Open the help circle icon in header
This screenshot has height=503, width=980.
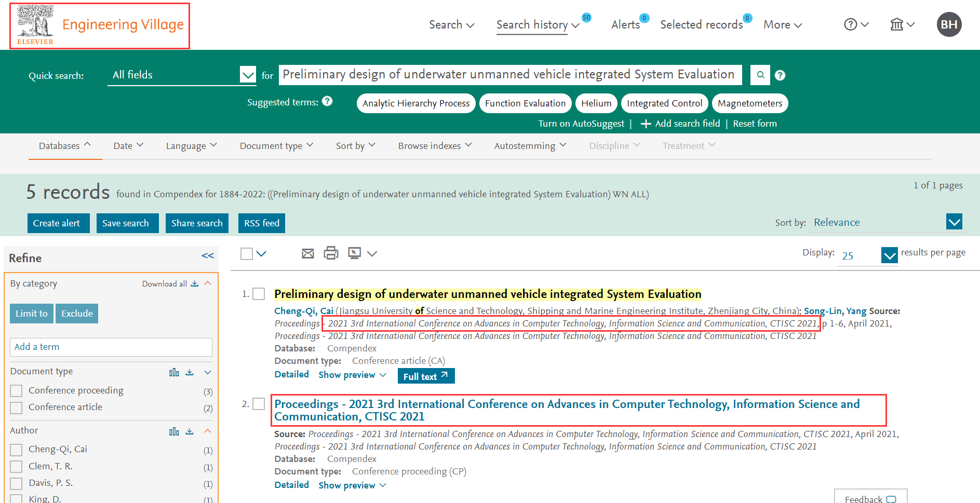[x=851, y=24]
